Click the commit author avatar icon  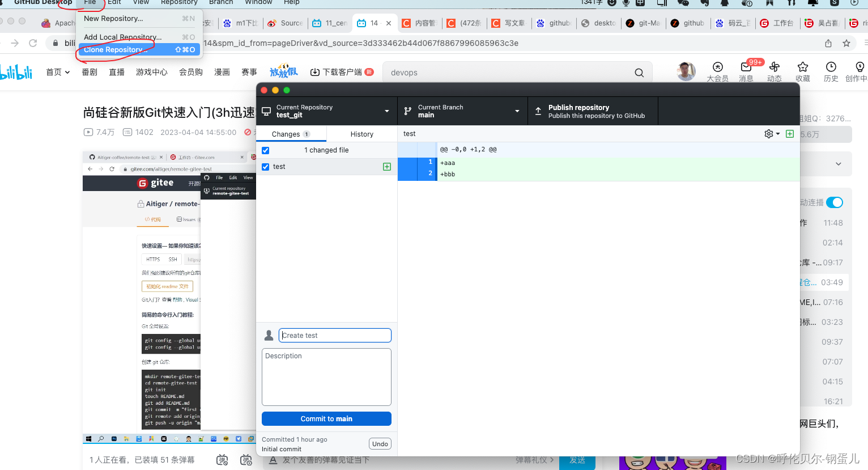point(269,336)
